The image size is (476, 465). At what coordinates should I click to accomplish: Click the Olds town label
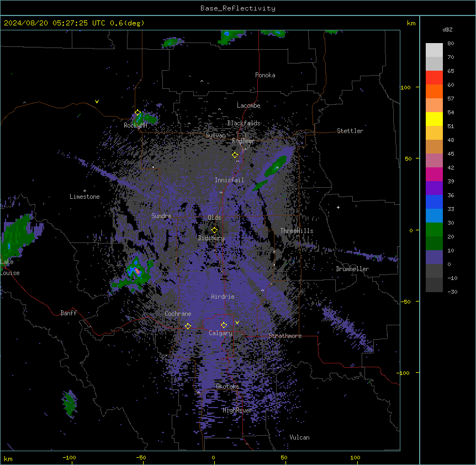(x=214, y=218)
